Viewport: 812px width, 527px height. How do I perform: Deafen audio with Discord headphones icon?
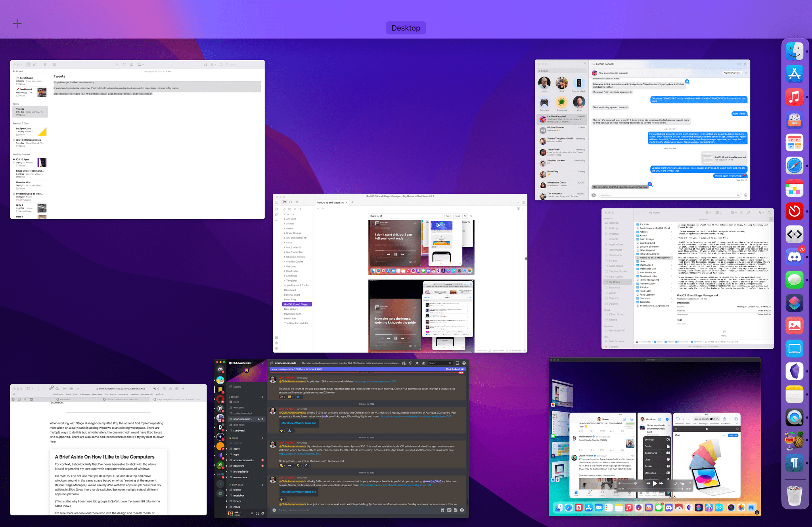click(257, 513)
